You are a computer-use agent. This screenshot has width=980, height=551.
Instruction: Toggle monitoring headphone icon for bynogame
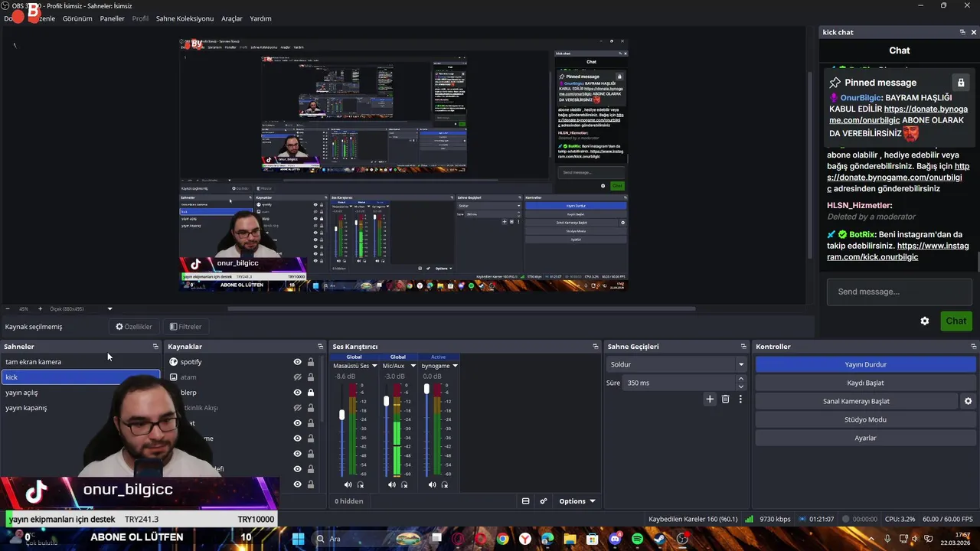[445, 484]
